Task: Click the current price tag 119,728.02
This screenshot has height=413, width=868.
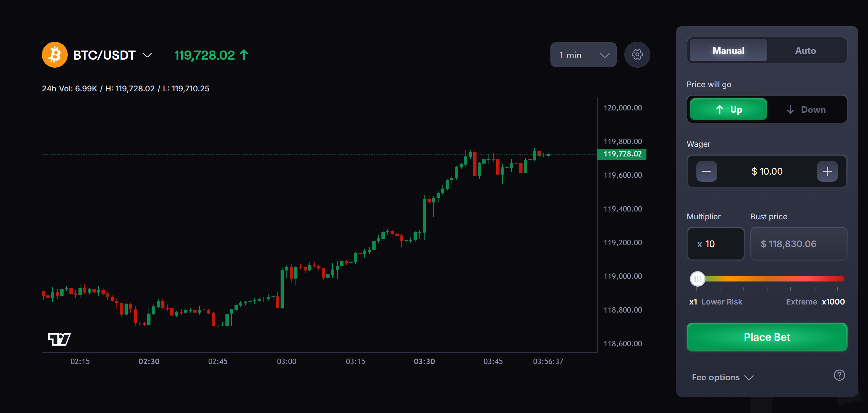Action: click(622, 154)
